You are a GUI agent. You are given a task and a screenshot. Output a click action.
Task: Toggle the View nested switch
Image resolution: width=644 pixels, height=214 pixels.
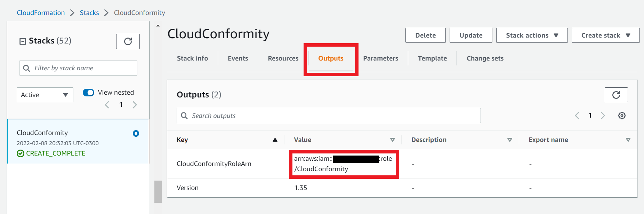pos(88,93)
